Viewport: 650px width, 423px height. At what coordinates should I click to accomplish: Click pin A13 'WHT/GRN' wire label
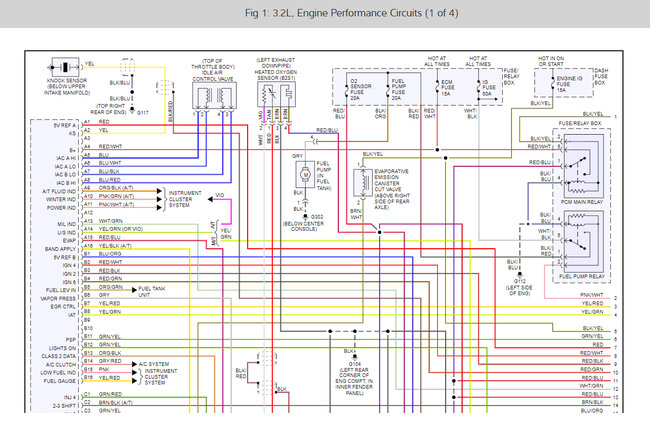pyautogui.click(x=110, y=221)
